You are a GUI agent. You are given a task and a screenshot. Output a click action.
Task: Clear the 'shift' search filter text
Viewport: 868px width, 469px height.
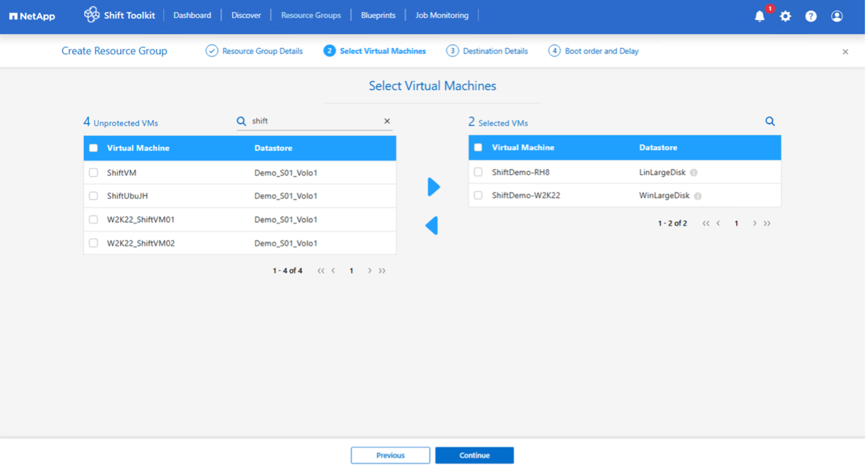[387, 121]
